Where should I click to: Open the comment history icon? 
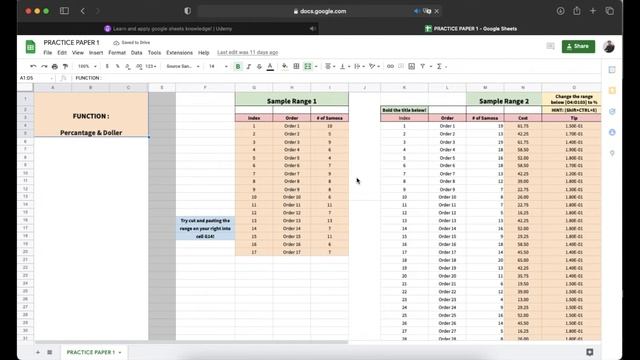click(550, 46)
